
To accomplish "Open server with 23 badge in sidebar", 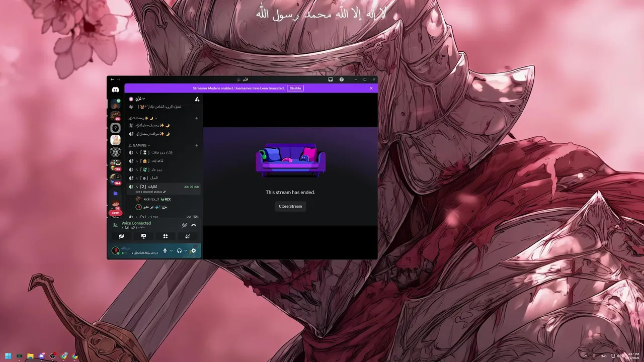I will [115, 116].
